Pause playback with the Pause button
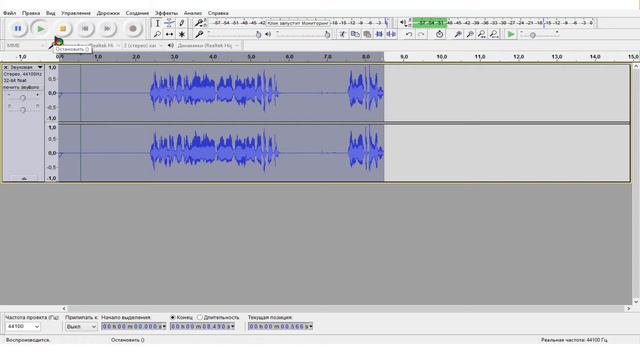Image resolution: width=640 pixels, height=360 pixels. pos(18,29)
